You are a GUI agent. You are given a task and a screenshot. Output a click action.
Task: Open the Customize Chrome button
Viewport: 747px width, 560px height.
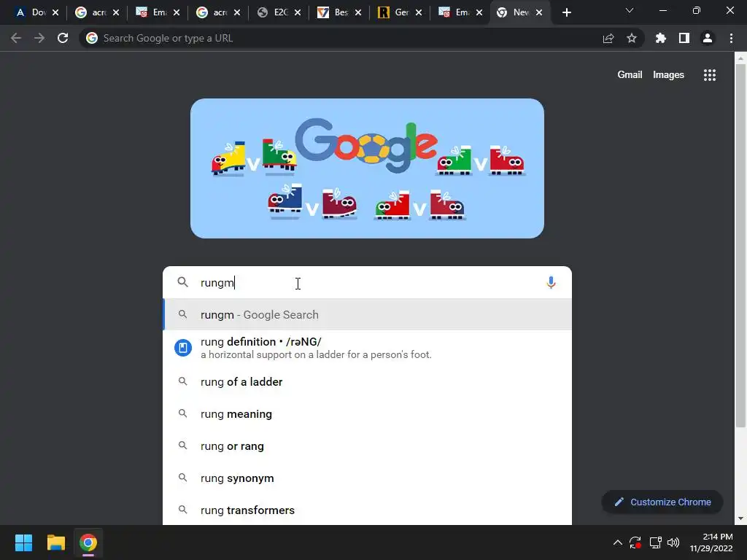click(x=662, y=502)
